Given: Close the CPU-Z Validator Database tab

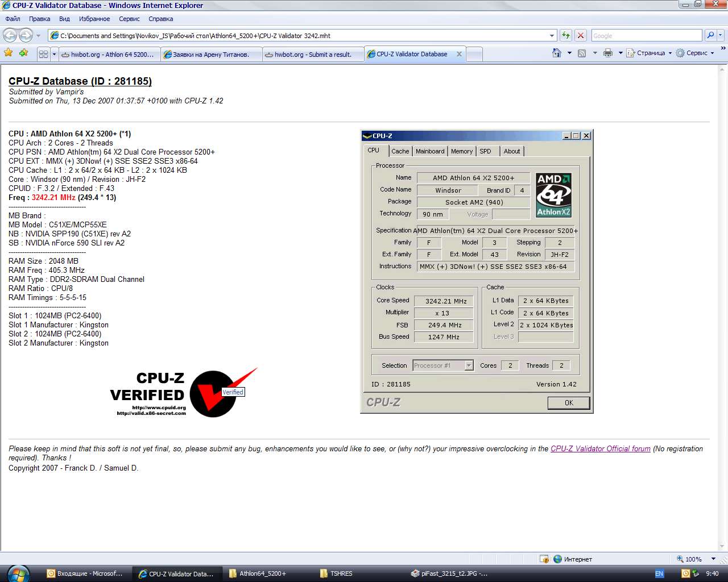Looking at the screenshot, I should coord(459,54).
